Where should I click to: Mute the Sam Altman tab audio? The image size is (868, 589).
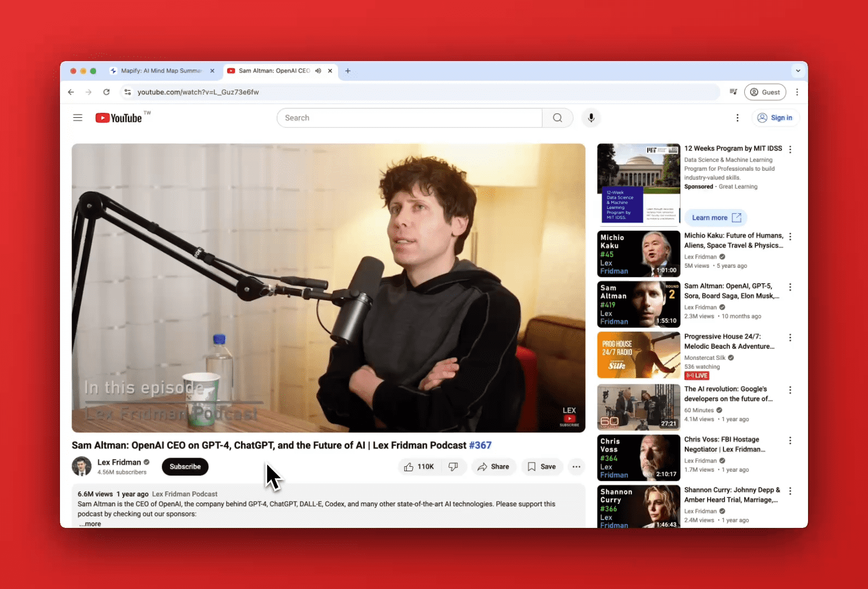point(318,71)
